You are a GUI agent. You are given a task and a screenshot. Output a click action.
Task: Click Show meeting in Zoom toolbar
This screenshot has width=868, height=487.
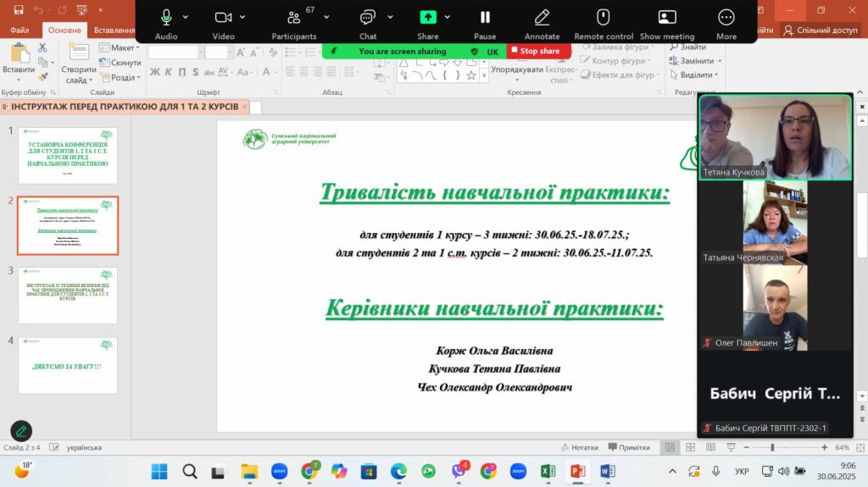click(667, 18)
